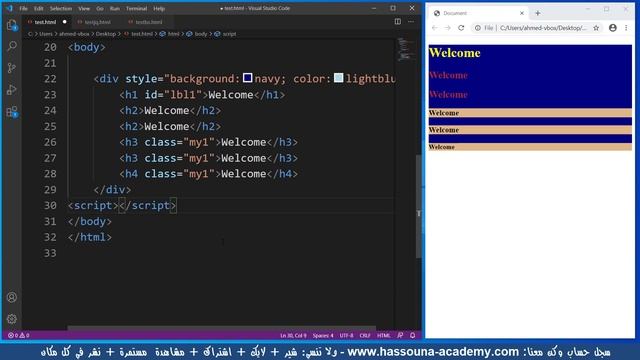Open the Accounts menu icon
The image size is (640, 360).
coord(12,297)
